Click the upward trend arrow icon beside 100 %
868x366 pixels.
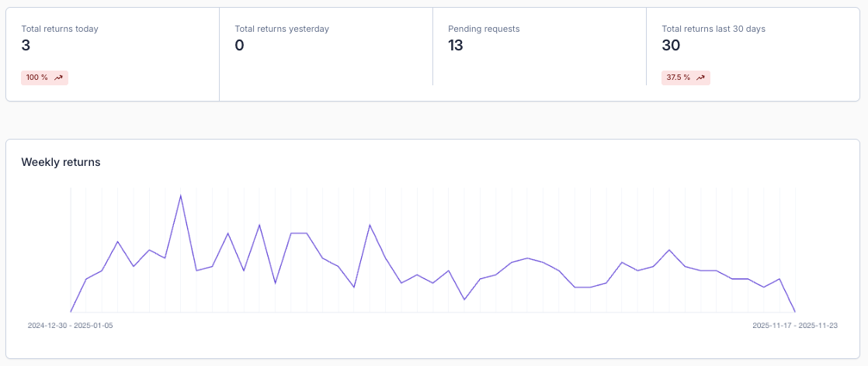click(x=59, y=78)
